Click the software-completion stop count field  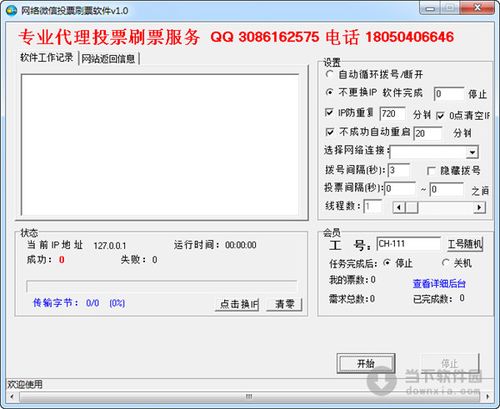click(449, 94)
